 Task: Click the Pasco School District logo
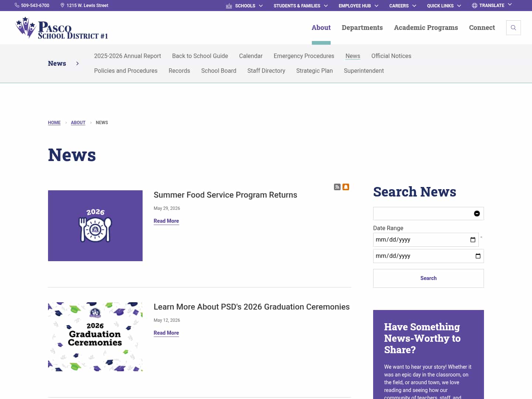pos(62,28)
